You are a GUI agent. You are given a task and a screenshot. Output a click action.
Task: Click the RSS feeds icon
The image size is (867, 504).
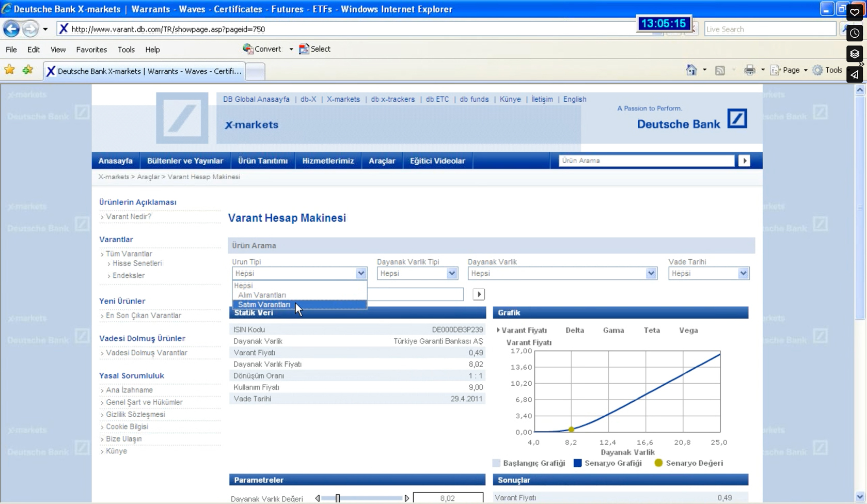coord(720,70)
